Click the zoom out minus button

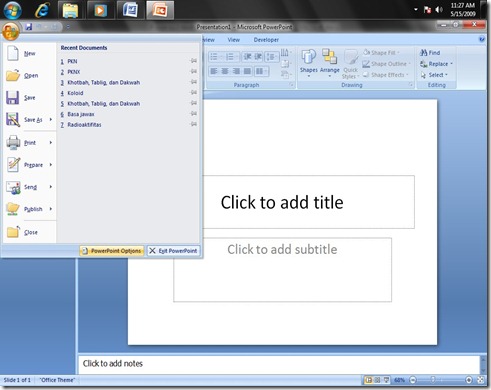(x=413, y=380)
